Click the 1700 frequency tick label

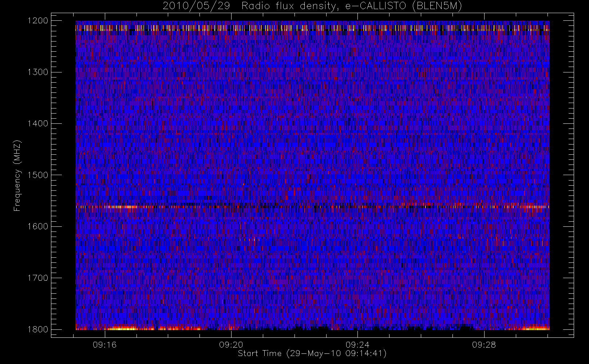[38, 278]
